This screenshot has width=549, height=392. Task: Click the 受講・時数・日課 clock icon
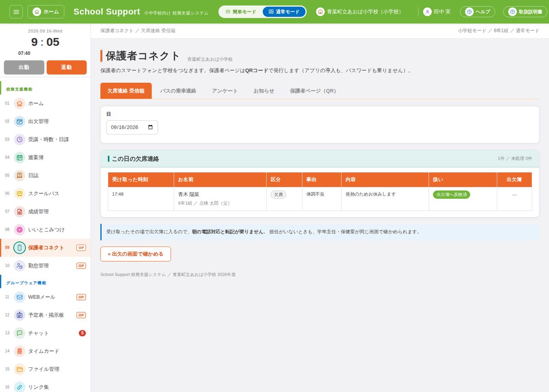tap(19, 140)
